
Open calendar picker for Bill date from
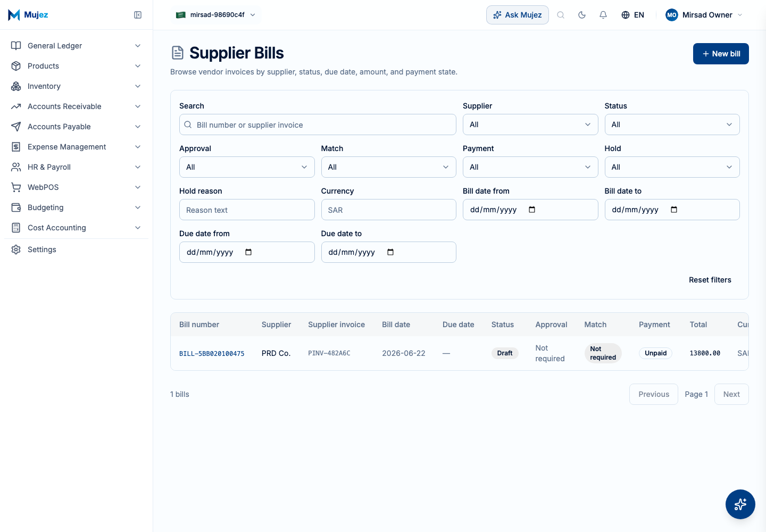(532, 210)
